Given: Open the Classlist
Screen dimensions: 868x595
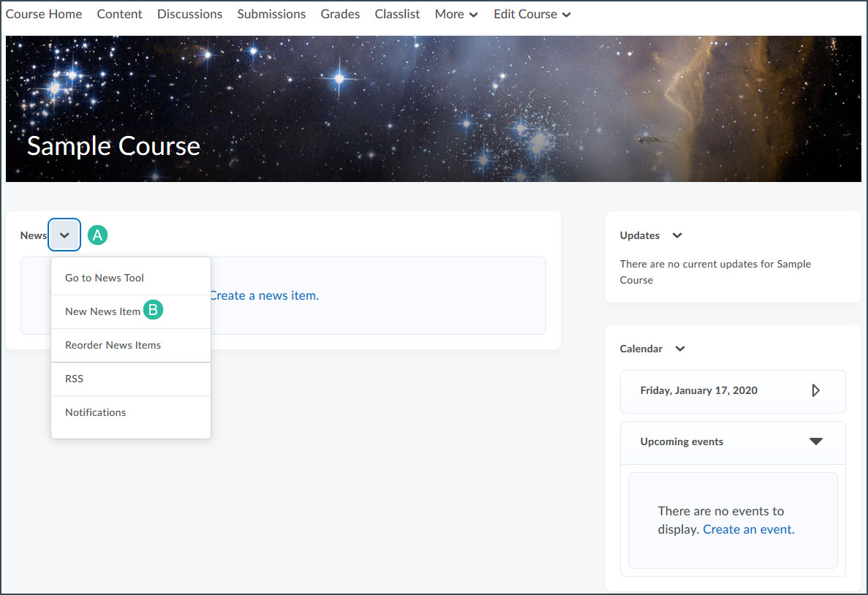Looking at the screenshot, I should pyautogui.click(x=397, y=14).
